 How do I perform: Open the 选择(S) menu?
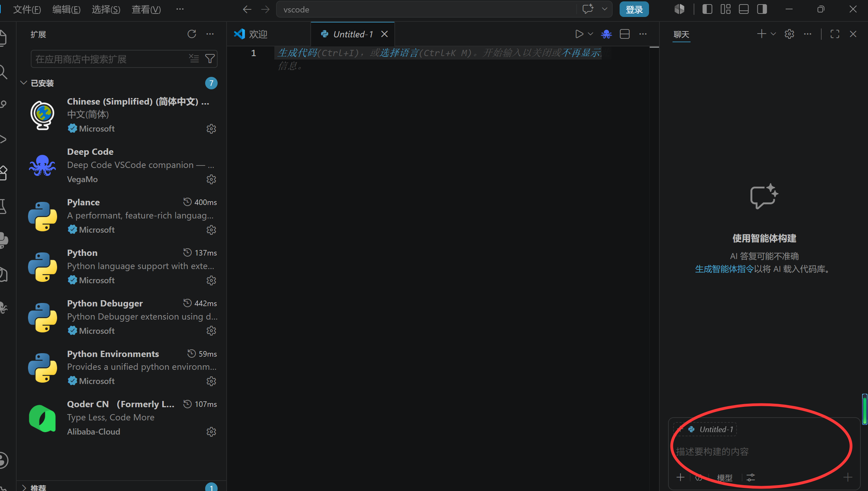coord(106,9)
